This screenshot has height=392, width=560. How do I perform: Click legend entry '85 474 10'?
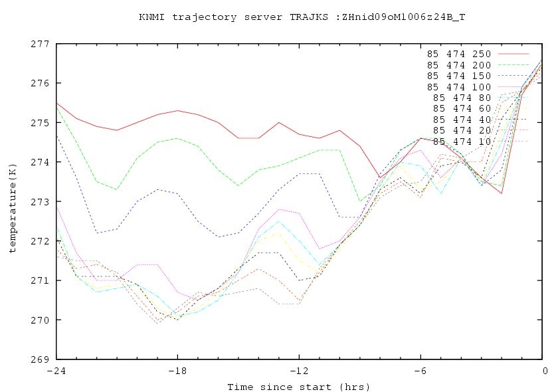click(462, 142)
